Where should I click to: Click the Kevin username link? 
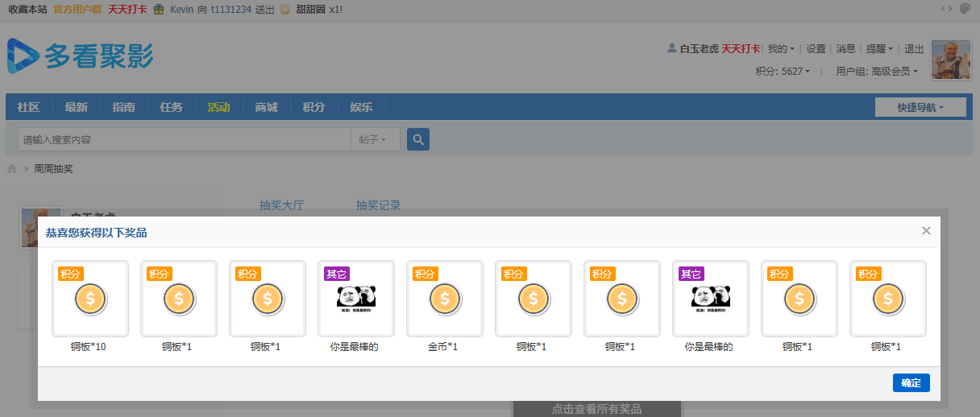point(182,10)
